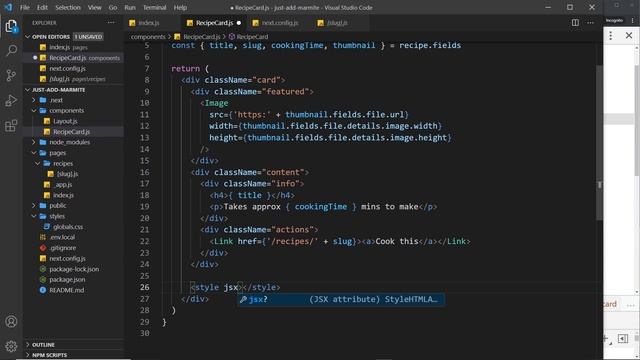Image resolution: width=640 pixels, height=360 pixels.
Task: Click the 1 UNSAVED badge in Open Editors
Action: point(88,37)
